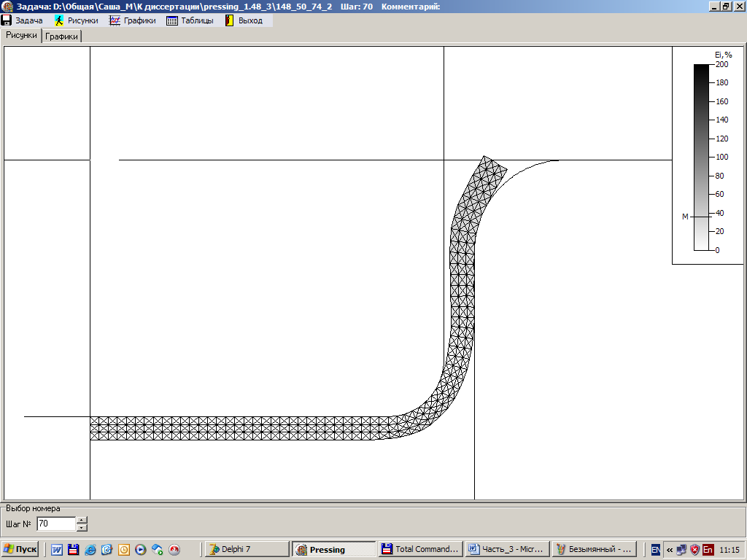Open Windows Media Player quick launch icon
The height and width of the screenshot is (560, 747).
tap(141, 550)
